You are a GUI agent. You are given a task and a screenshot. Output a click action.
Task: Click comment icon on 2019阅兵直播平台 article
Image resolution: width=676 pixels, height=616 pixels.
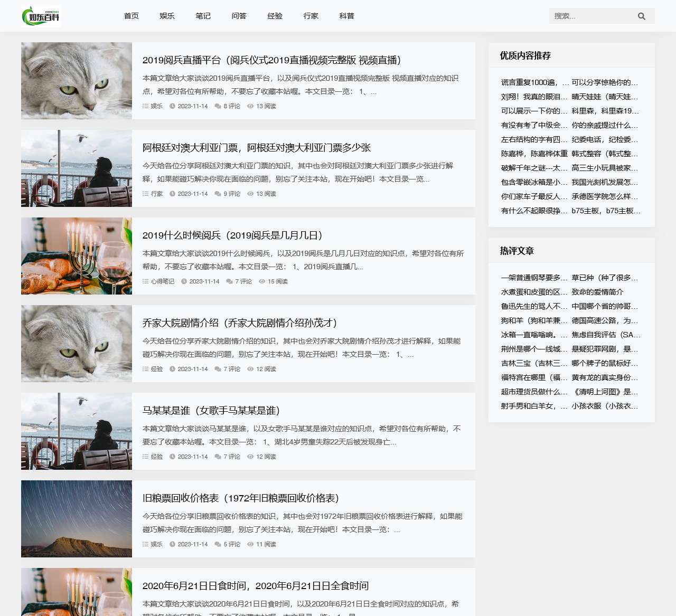[218, 106]
